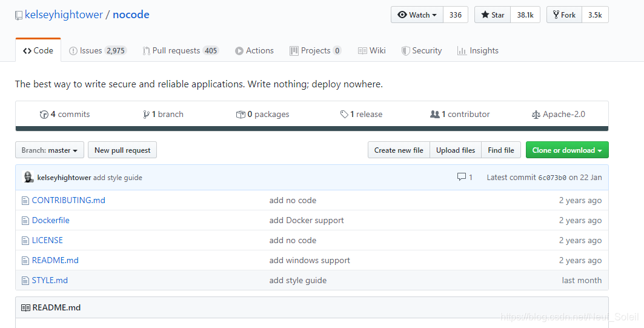The height and width of the screenshot is (328, 644).
Task: Click the Insights bar graph icon
Action: (x=462, y=50)
